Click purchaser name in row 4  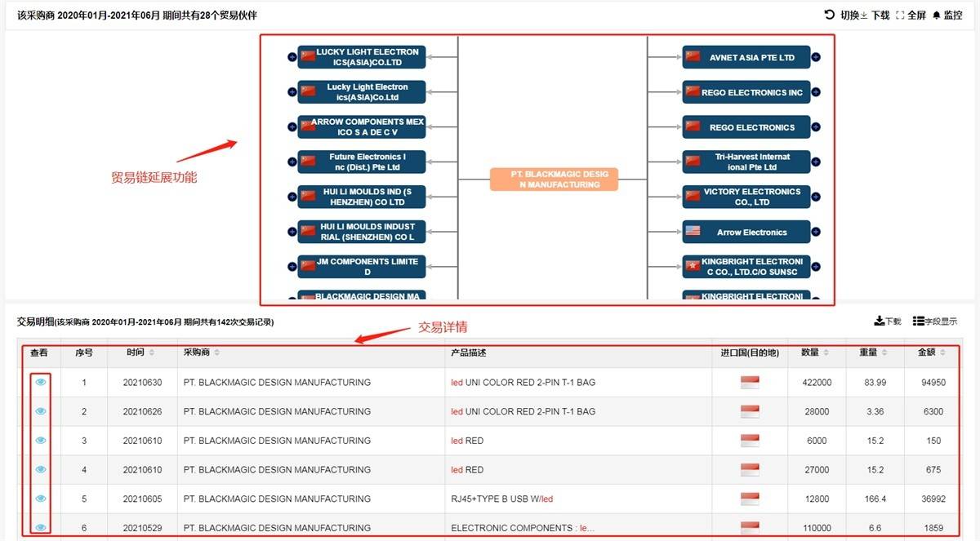277,470
